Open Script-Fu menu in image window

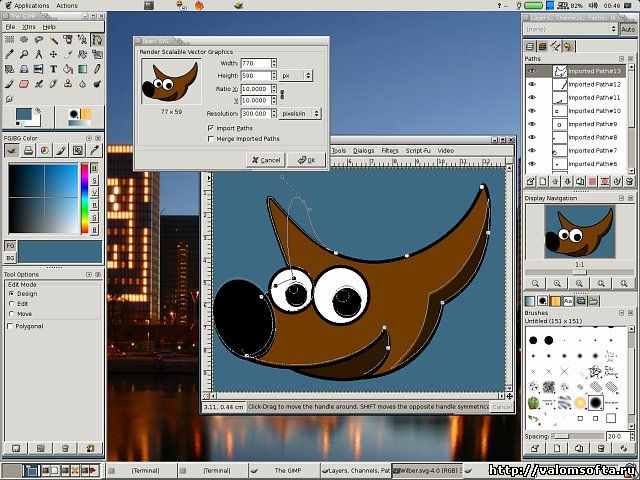tap(418, 151)
